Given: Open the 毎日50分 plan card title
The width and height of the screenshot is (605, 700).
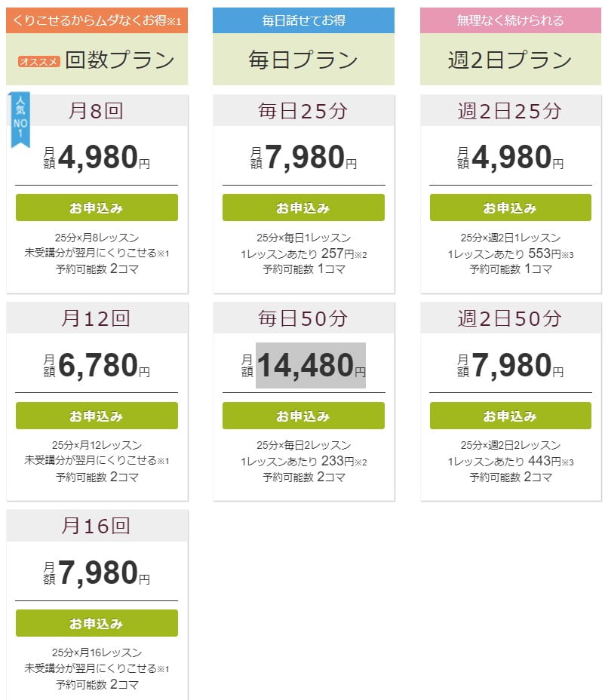Looking at the screenshot, I should 302,318.
